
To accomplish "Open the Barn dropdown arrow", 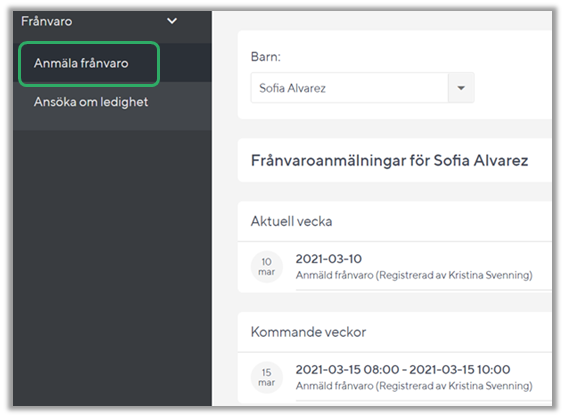I will pos(461,88).
